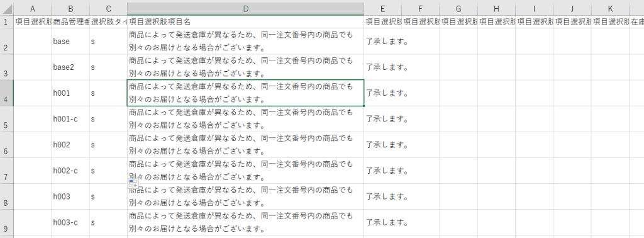
Task: Select row 8 header
Action: (x=6, y=196)
